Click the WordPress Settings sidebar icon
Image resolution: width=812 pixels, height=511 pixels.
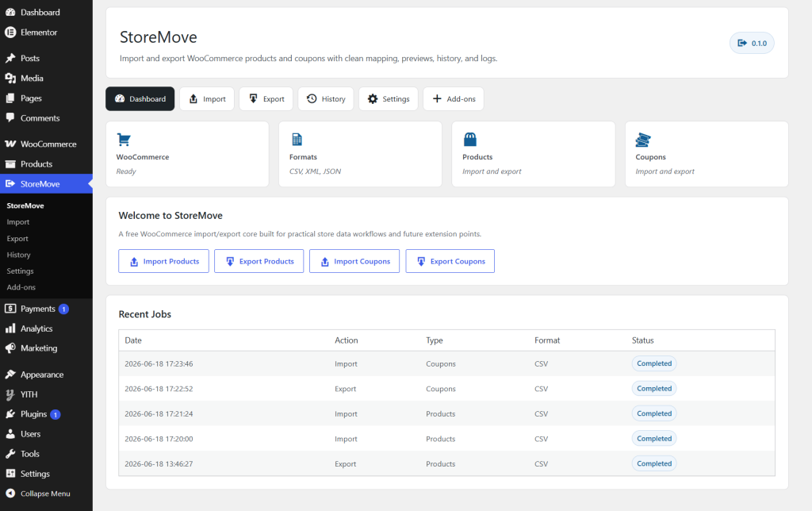[10, 474]
